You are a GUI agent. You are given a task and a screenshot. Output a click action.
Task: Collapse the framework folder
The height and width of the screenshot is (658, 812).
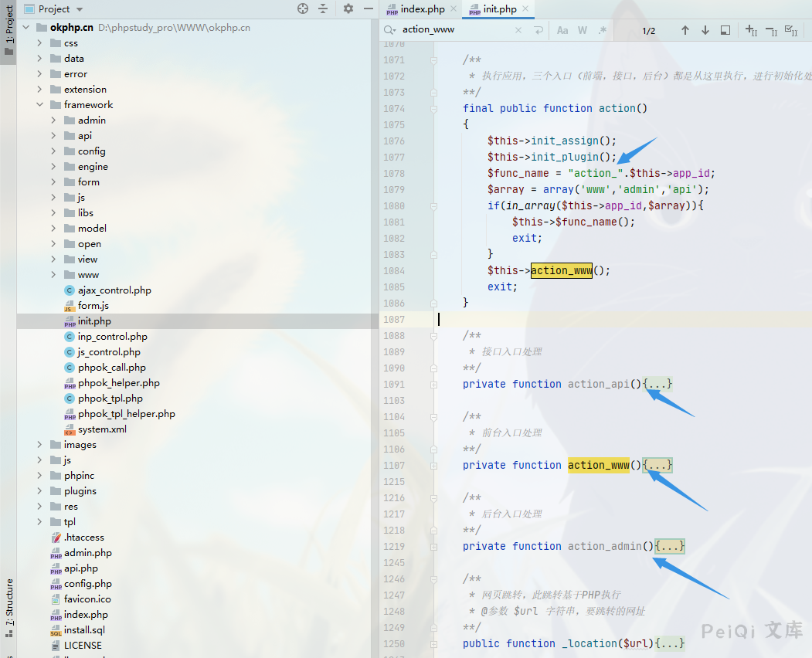click(39, 105)
